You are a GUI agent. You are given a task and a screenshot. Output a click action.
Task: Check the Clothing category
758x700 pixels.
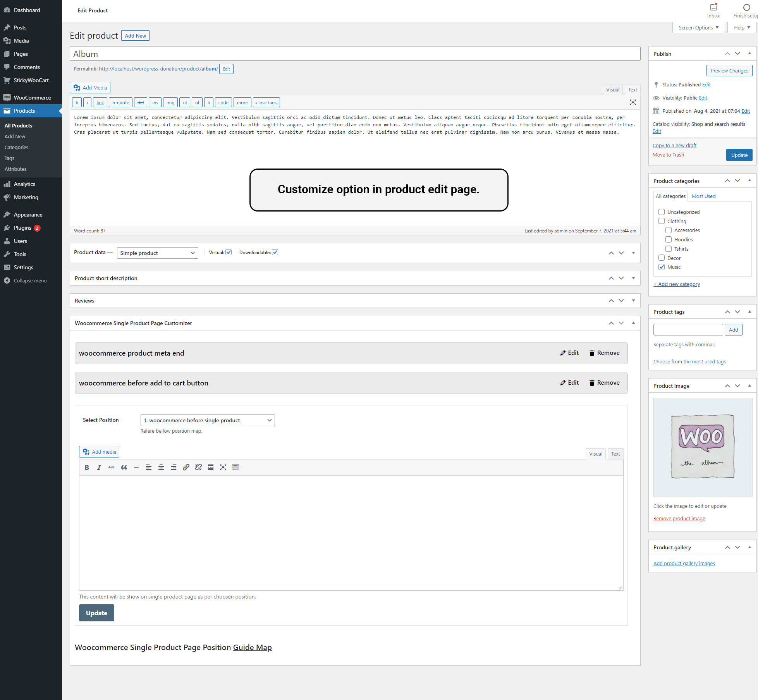pyautogui.click(x=662, y=221)
